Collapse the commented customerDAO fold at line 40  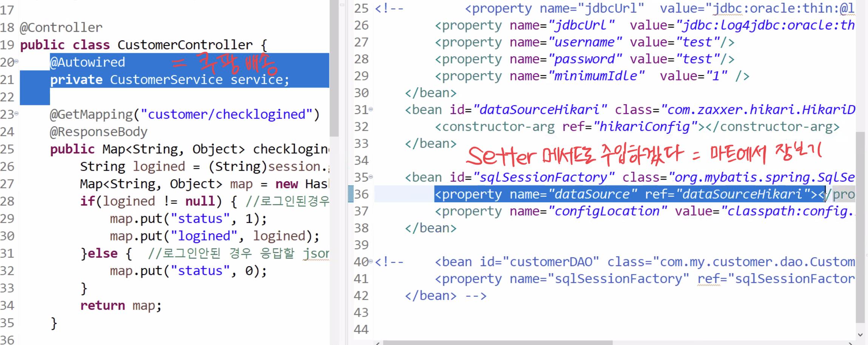[x=371, y=261]
